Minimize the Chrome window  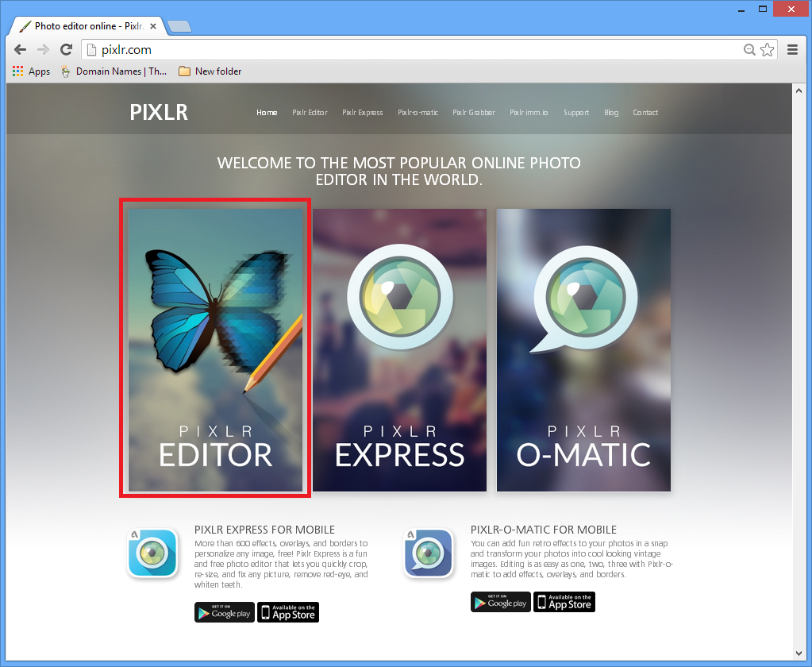741,10
